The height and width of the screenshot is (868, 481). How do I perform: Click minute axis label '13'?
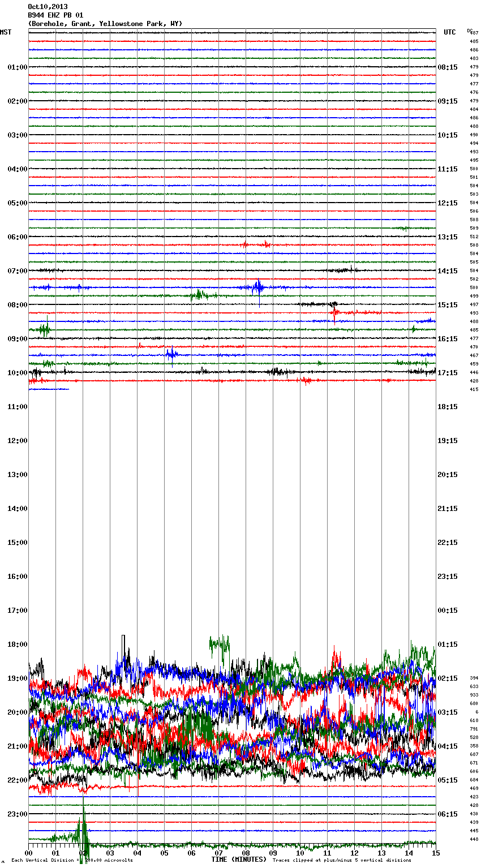click(381, 853)
